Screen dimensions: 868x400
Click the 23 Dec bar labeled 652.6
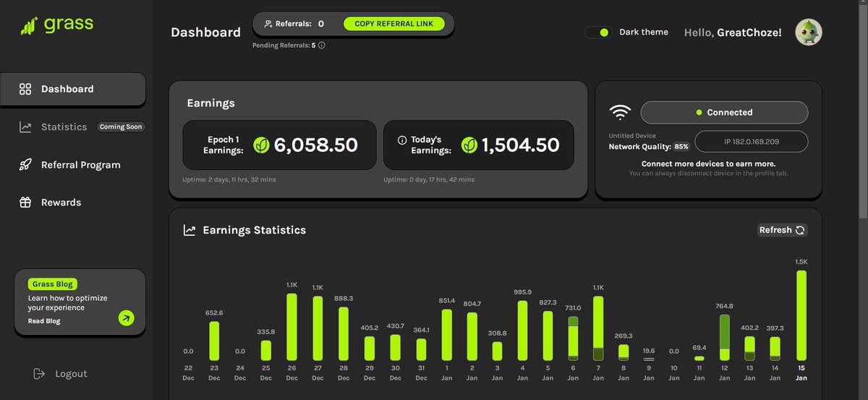214,341
